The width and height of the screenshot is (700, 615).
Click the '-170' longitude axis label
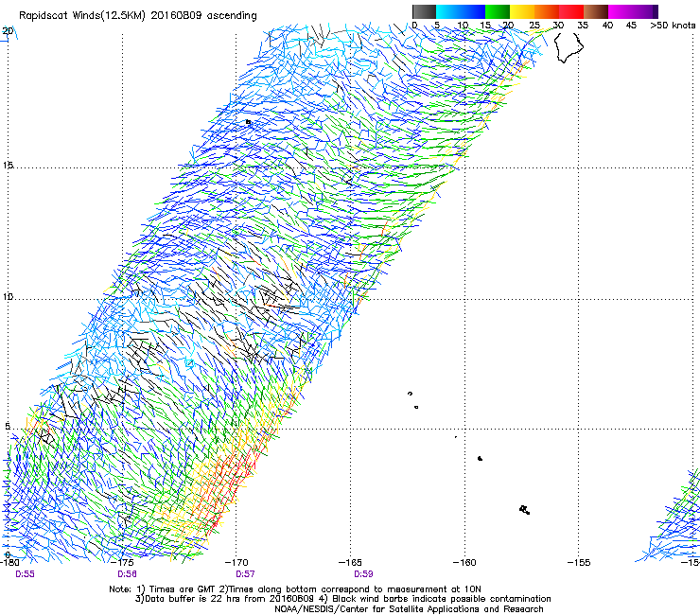click(x=236, y=562)
